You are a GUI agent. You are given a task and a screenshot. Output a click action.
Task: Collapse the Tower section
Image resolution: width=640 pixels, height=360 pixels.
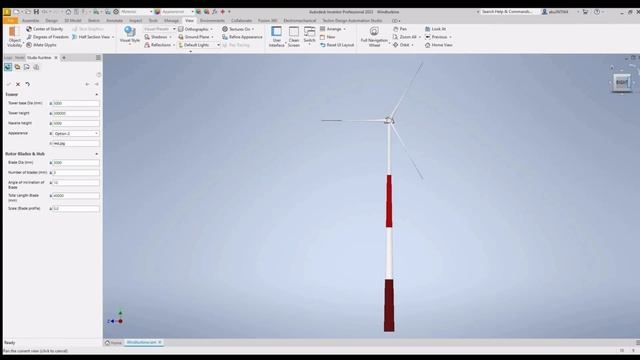pos(97,94)
